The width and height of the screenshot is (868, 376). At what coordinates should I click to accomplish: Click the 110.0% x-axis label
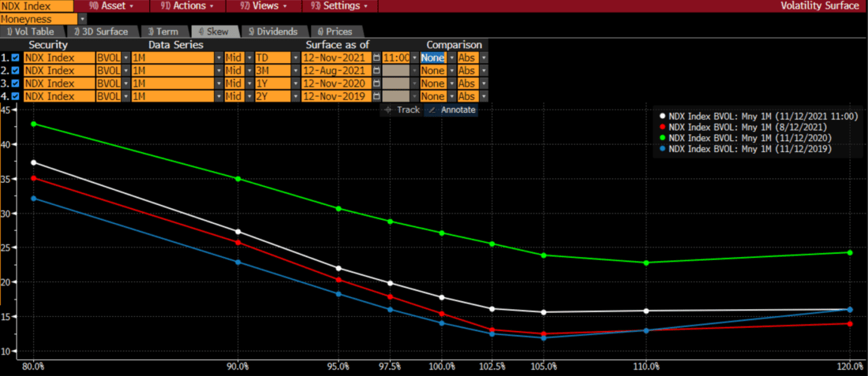tap(646, 366)
